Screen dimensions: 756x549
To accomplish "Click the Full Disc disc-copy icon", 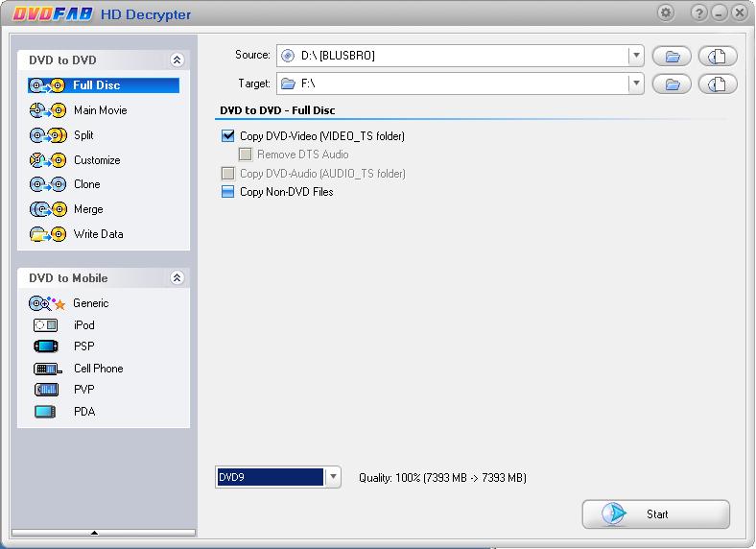I will (x=47, y=85).
